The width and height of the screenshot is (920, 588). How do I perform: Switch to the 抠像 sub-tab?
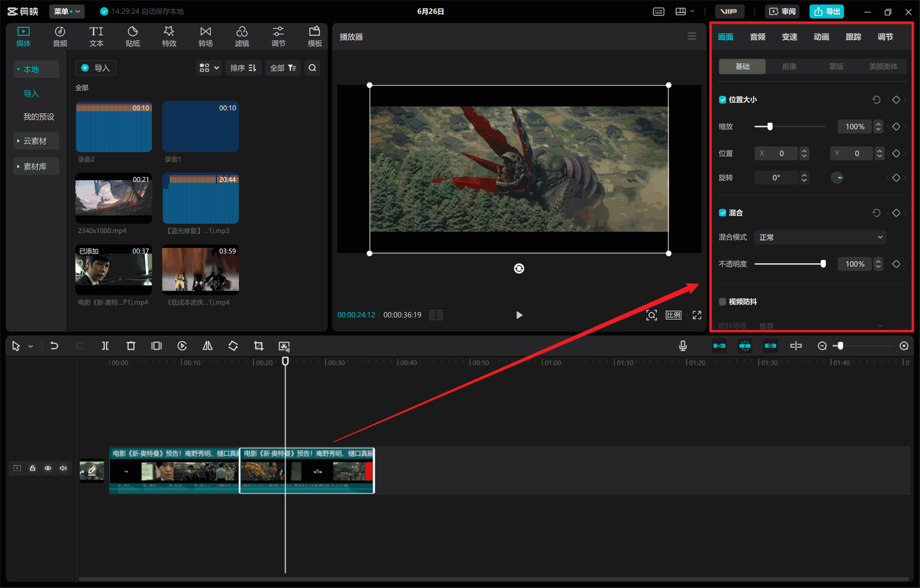[x=789, y=66]
